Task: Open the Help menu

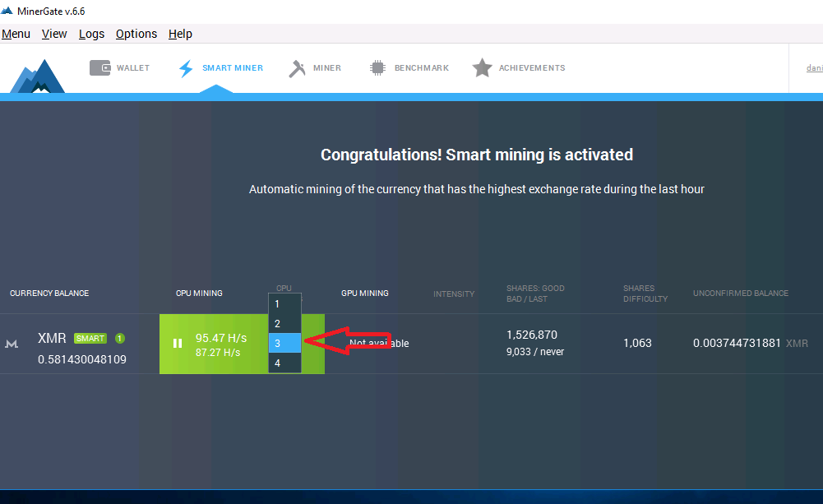Action: 180,35
